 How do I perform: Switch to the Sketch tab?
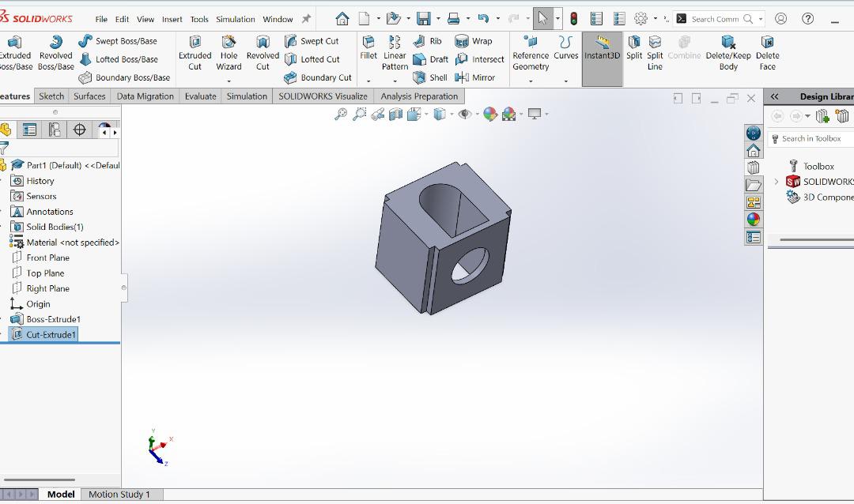[51, 96]
